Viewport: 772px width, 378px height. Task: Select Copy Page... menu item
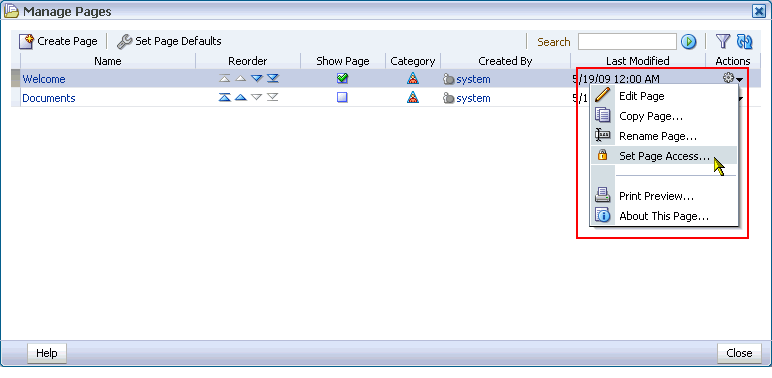(664, 116)
